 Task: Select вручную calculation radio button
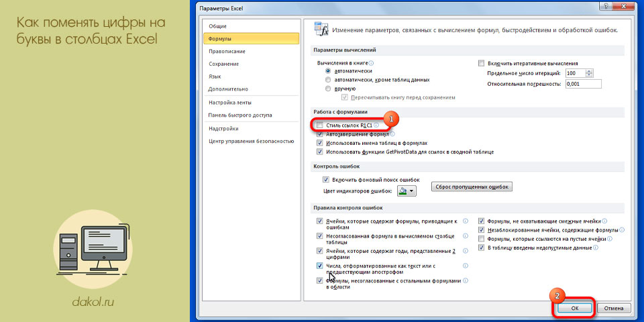coord(328,89)
